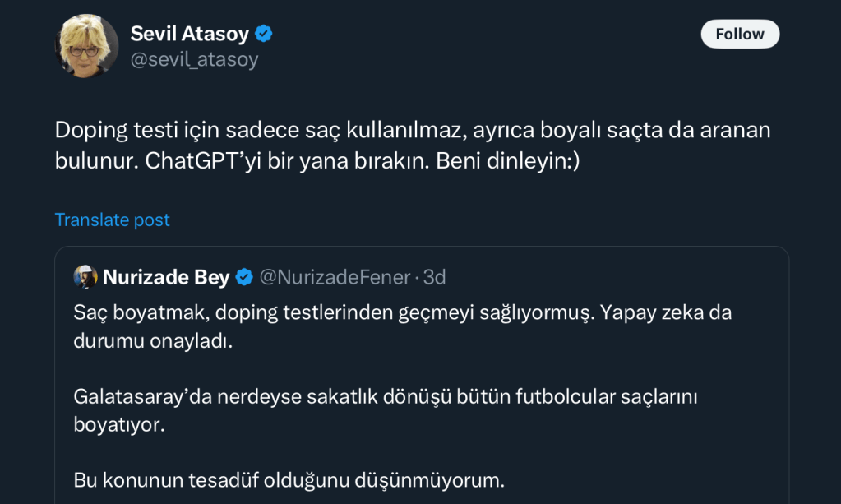Open Nurizade Bey's small avatar
Image resolution: width=841 pixels, height=504 pixels.
click(85, 277)
